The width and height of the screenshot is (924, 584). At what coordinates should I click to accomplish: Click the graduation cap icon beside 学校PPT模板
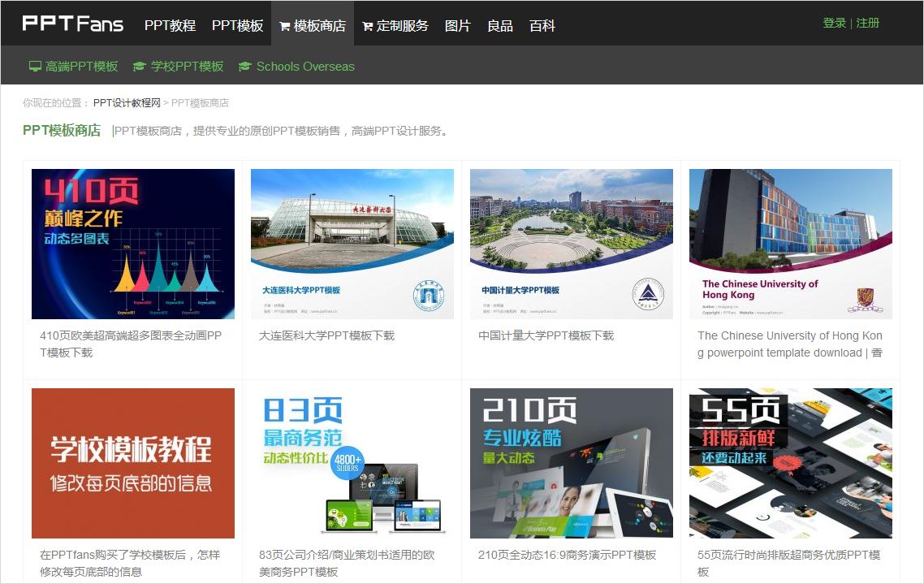tap(138, 66)
